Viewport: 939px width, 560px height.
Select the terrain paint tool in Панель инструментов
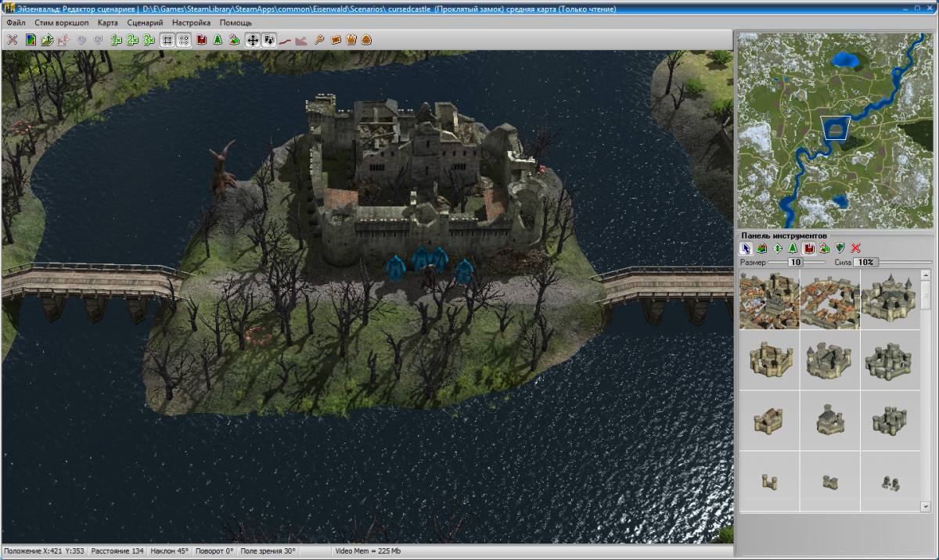pos(761,248)
